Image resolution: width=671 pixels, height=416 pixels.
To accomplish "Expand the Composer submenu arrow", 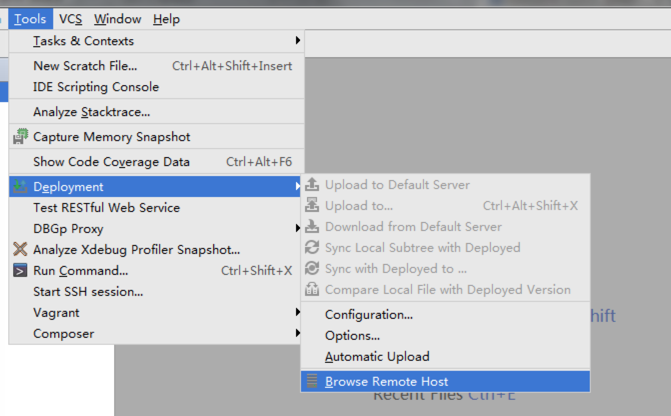I will (x=297, y=334).
